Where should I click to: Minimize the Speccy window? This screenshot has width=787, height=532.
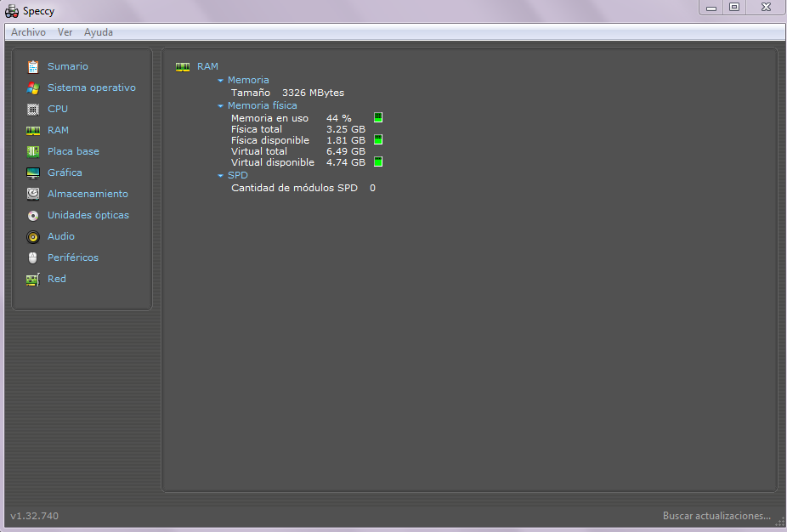point(711,8)
